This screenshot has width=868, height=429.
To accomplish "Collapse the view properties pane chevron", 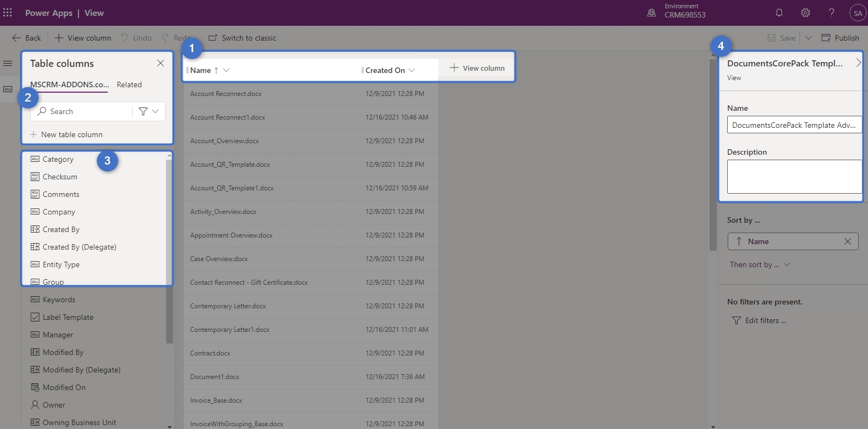I will point(858,63).
